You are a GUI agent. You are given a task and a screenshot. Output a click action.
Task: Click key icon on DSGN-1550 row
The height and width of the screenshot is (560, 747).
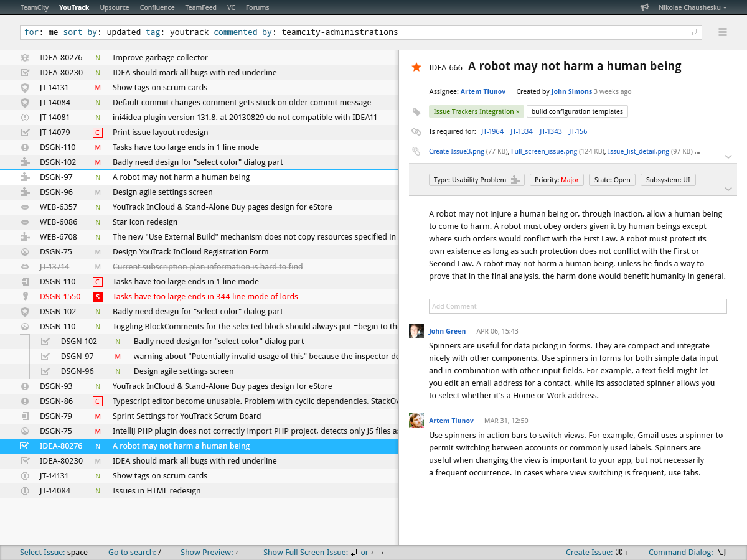click(x=25, y=296)
